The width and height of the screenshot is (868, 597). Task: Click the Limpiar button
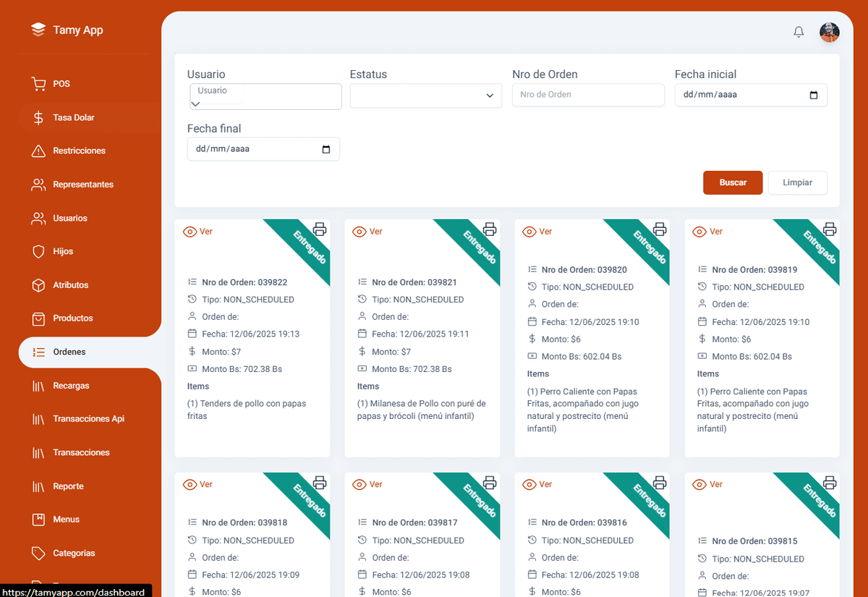797,182
